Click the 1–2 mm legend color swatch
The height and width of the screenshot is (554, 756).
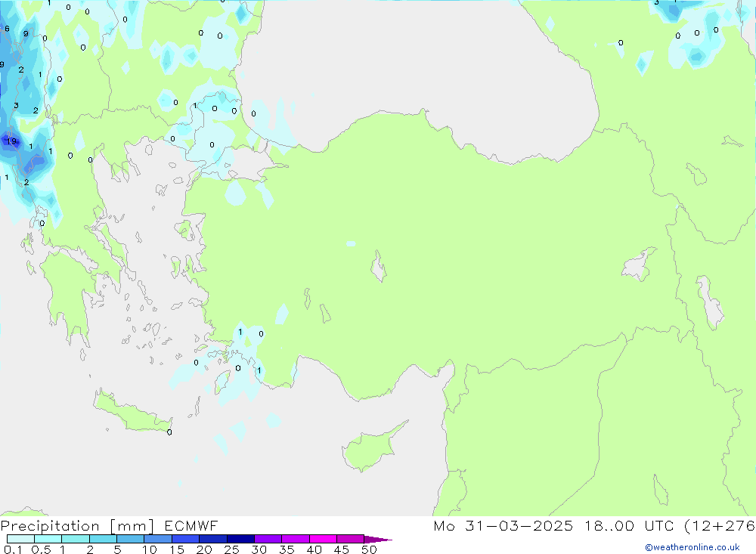coord(75,539)
